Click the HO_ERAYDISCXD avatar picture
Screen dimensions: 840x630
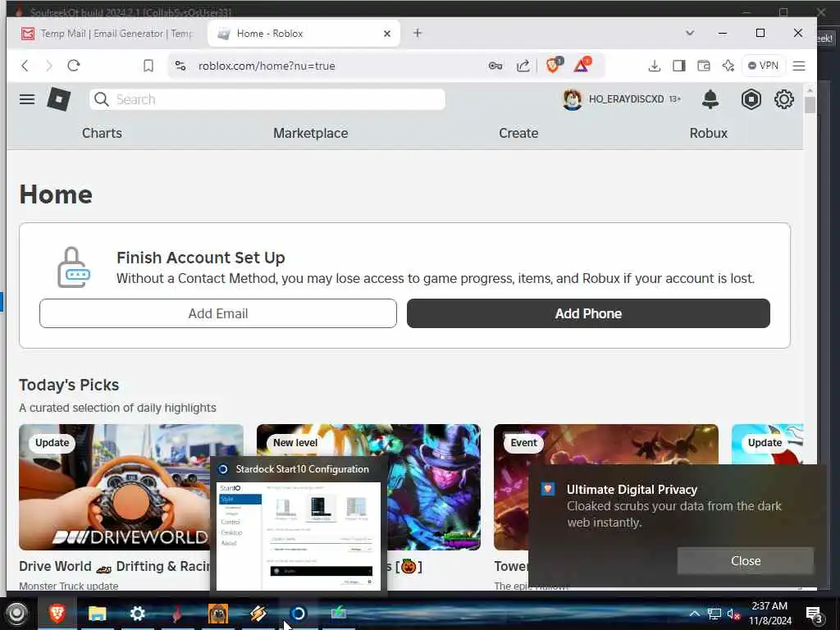click(572, 99)
